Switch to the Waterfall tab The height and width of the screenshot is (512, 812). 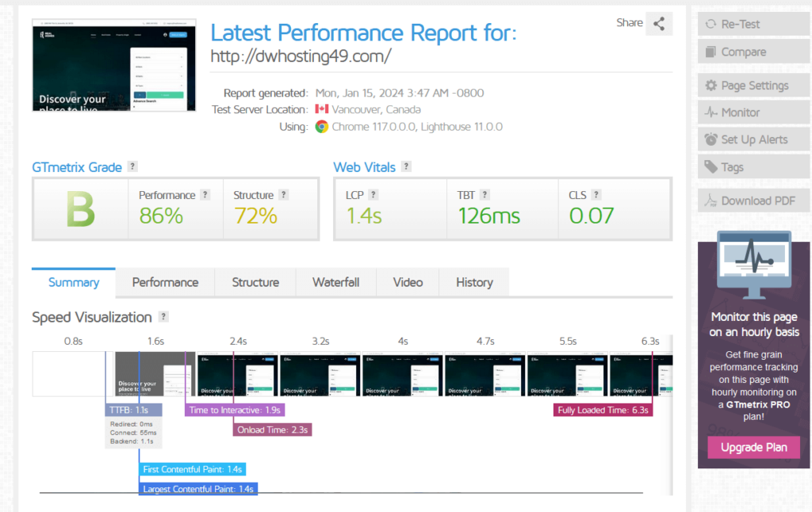[x=335, y=282]
